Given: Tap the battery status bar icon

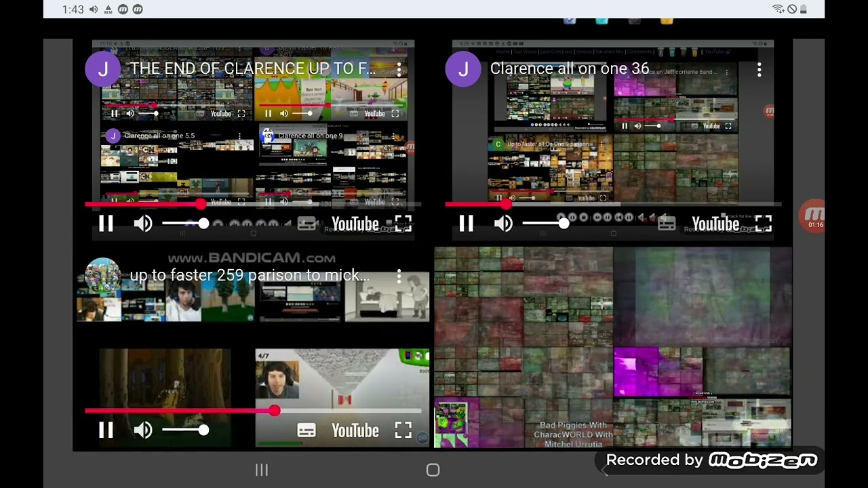Looking at the screenshot, I should (x=804, y=9).
